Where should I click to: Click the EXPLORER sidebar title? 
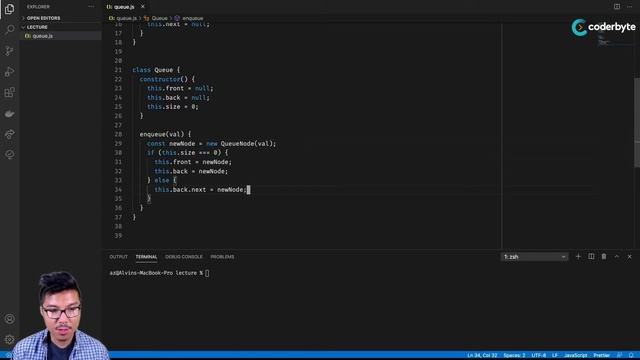(38, 7)
